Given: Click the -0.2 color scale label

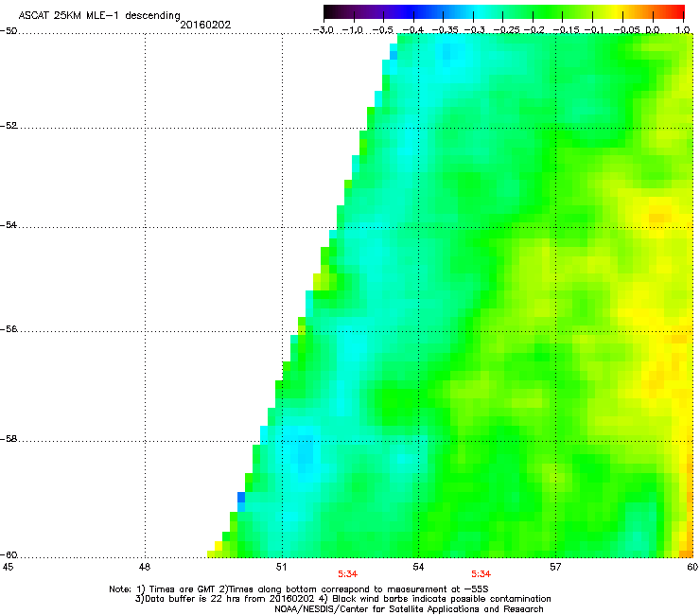Looking at the screenshot, I should (534, 30).
